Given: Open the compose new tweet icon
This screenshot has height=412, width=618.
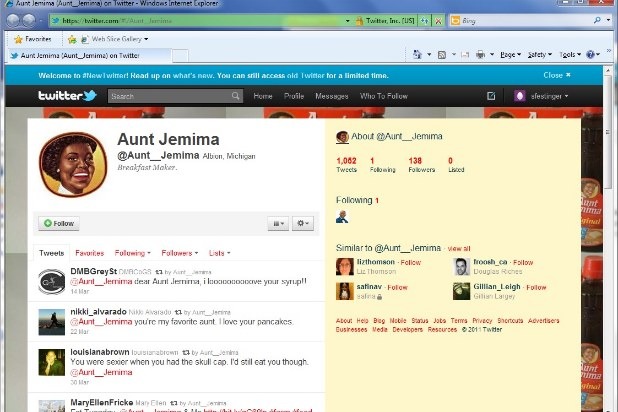Looking at the screenshot, I should click(x=491, y=96).
